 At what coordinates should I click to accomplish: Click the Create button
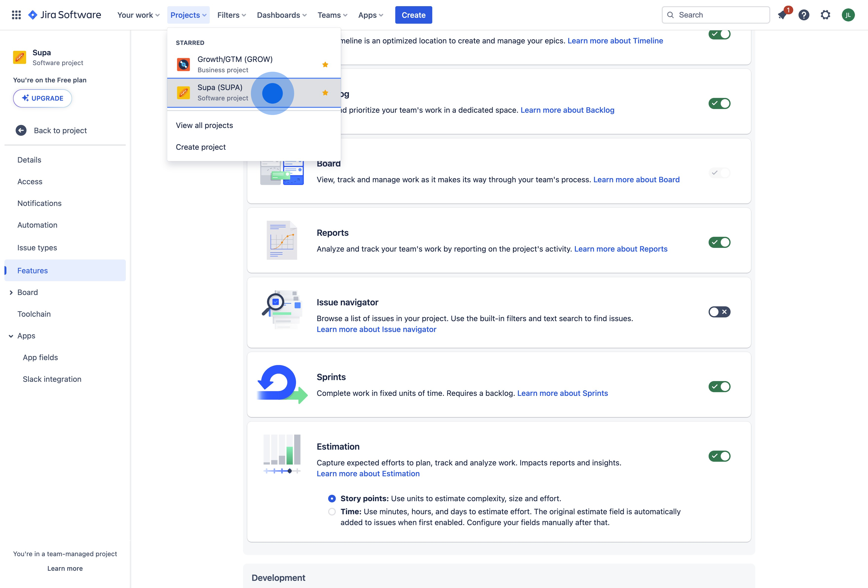click(414, 15)
